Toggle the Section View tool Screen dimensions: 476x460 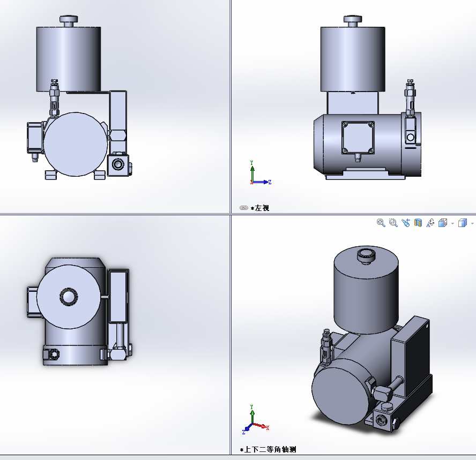click(418, 223)
